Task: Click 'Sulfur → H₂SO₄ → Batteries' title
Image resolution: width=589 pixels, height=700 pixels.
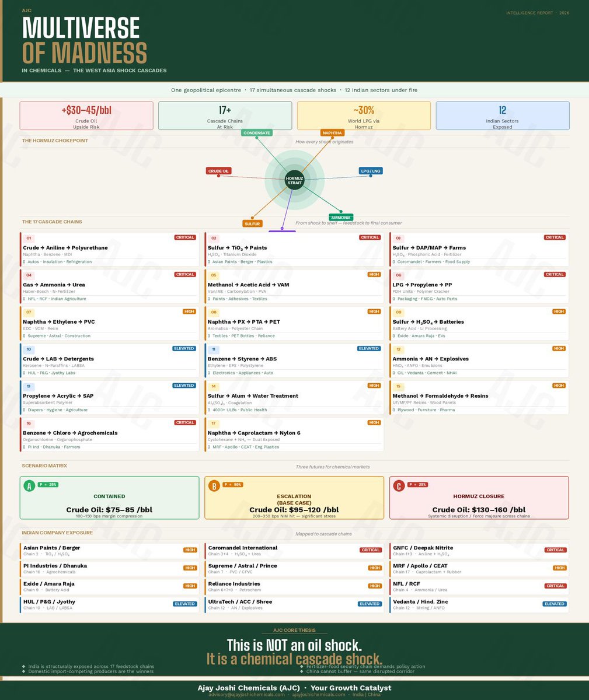Action: [x=428, y=322]
